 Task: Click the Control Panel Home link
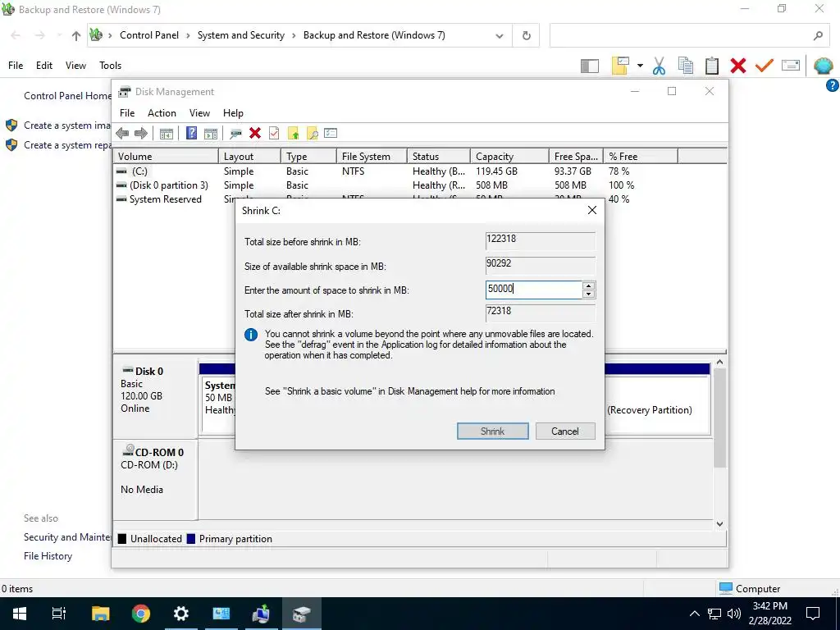click(x=67, y=96)
